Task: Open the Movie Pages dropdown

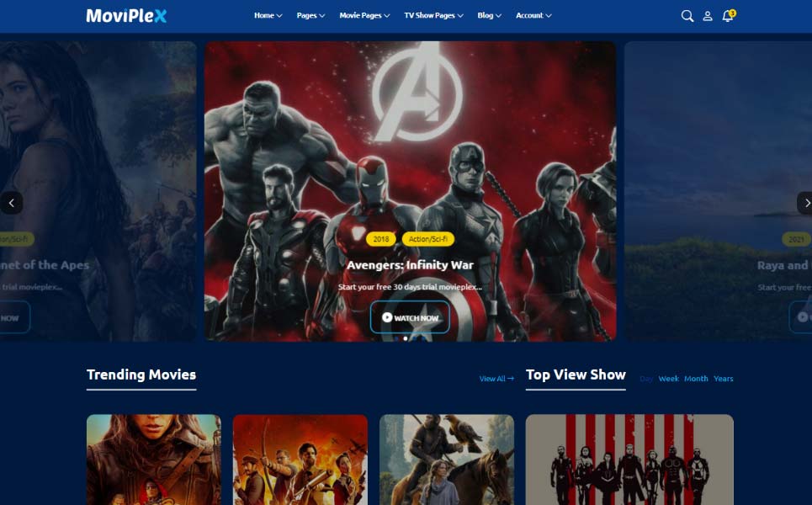Action: point(364,15)
